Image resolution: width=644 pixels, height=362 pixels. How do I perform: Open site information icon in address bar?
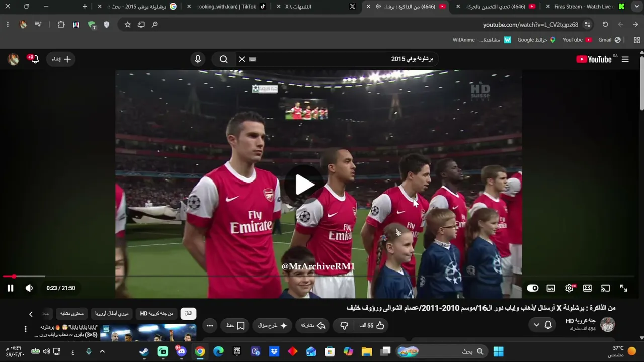coord(587,25)
